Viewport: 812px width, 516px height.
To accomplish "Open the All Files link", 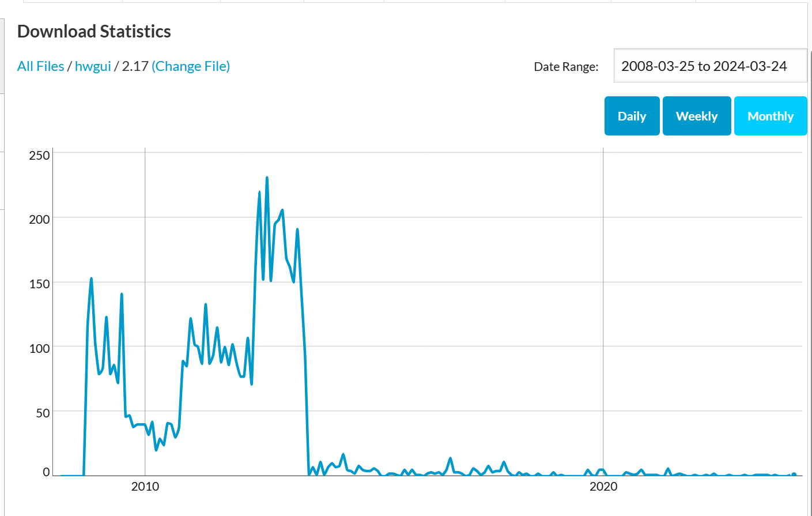I will 40,66.
